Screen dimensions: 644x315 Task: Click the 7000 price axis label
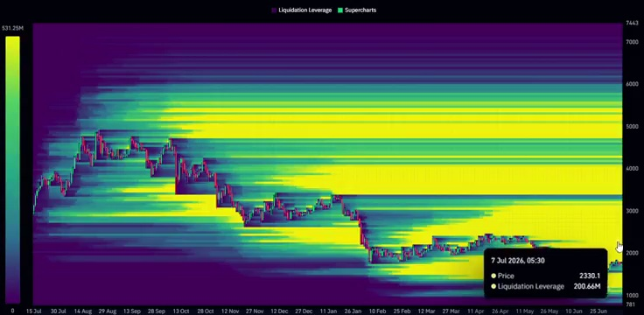(632, 42)
